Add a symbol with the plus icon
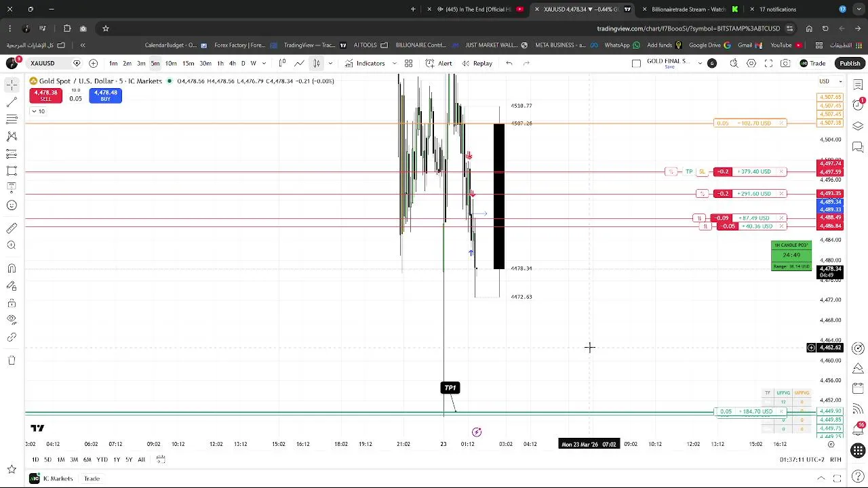The image size is (868, 488). [94, 63]
